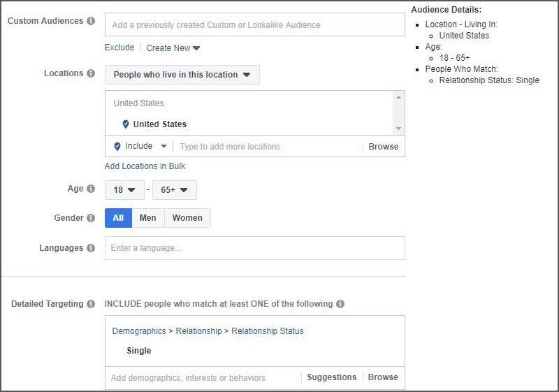The image size is (559, 392).
Task: Select Women gender option
Action: click(187, 218)
